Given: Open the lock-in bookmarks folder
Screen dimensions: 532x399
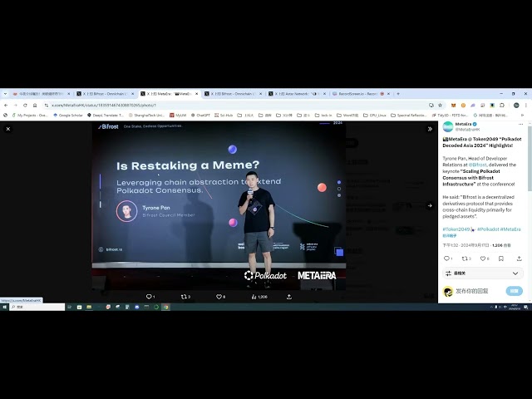Looking at the screenshot, I should tap(323, 116).
